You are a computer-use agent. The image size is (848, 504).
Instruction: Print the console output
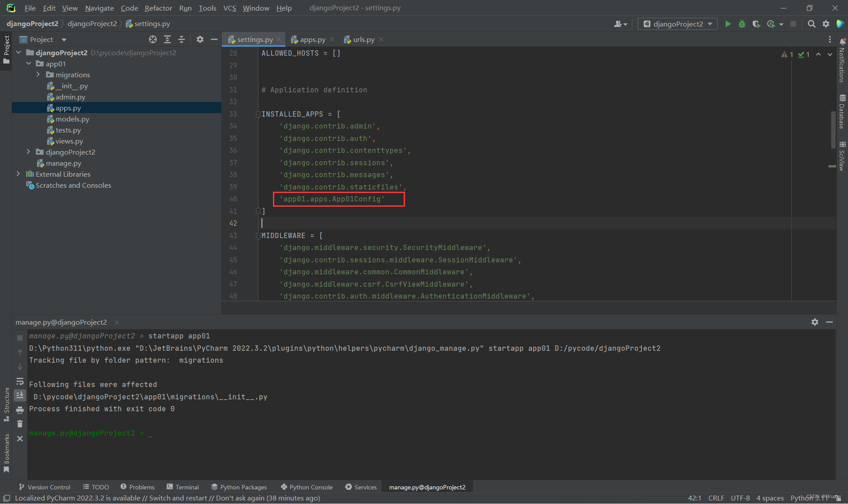20,410
